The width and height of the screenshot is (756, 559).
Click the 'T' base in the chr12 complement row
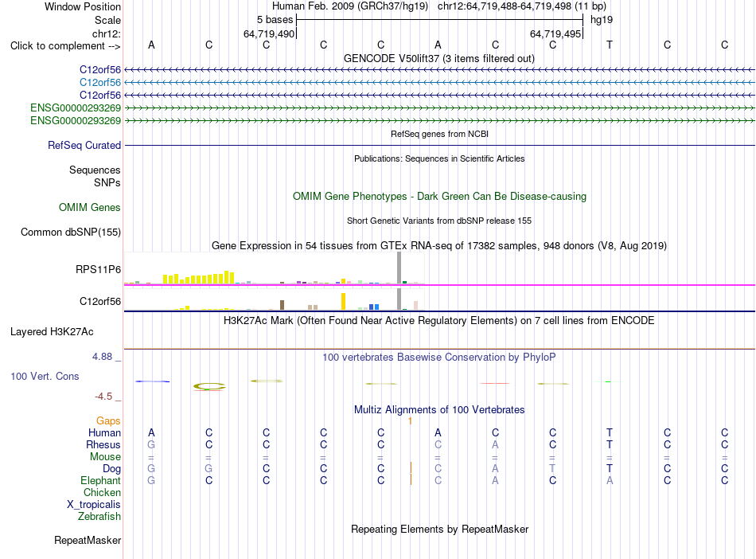[x=610, y=45]
